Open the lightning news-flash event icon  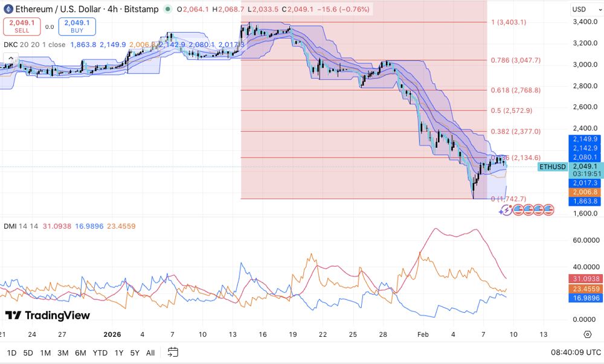point(506,210)
